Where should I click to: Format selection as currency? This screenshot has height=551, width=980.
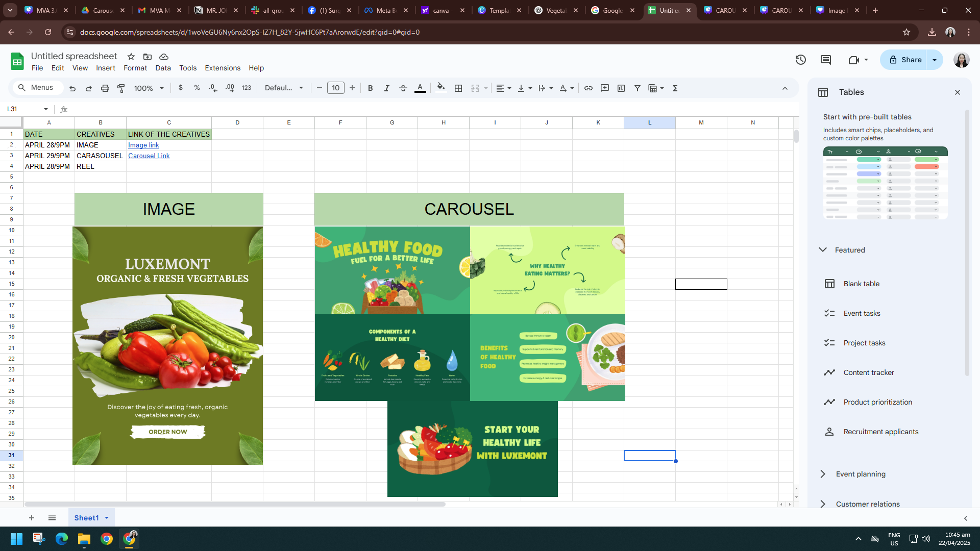tap(181, 88)
